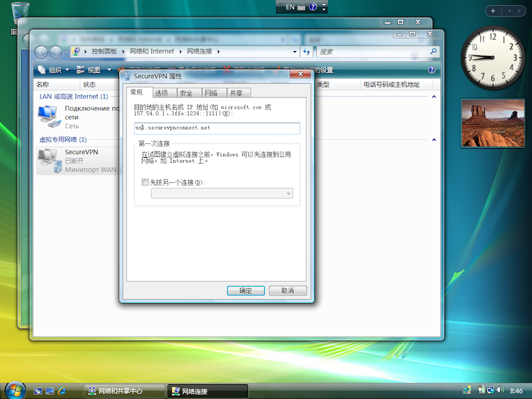Click the 控制面板 breadcrumb link
The height and width of the screenshot is (399, 532).
(x=104, y=51)
